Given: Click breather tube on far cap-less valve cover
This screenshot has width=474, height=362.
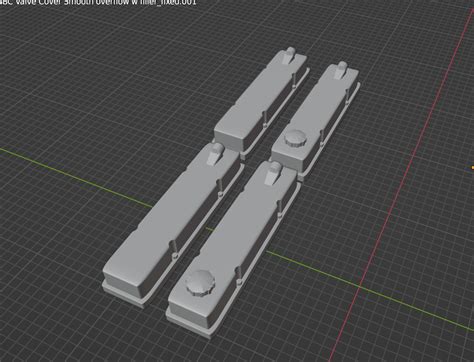Looking at the screenshot, I should click(x=289, y=55).
